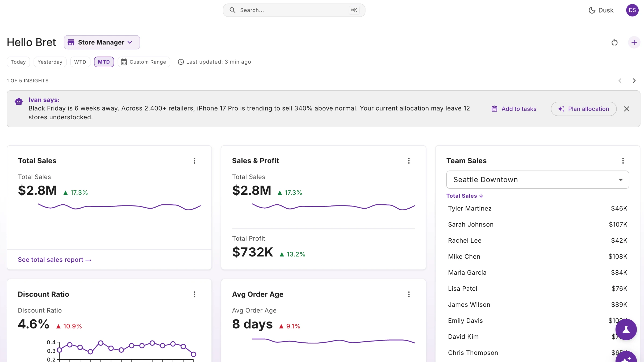The height and width of the screenshot is (362, 644).
Task: Click the search magnifier icon
Action: tap(232, 10)
